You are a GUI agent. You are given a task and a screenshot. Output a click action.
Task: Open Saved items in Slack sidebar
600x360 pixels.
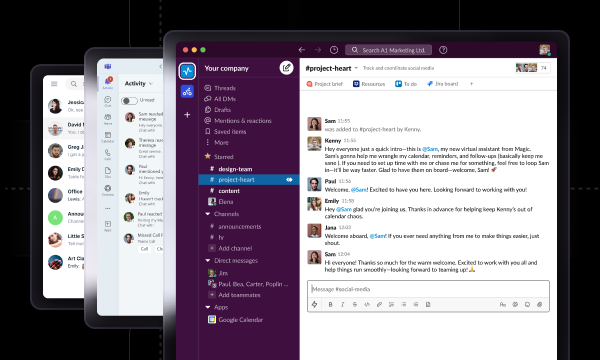tap(225, 132)
